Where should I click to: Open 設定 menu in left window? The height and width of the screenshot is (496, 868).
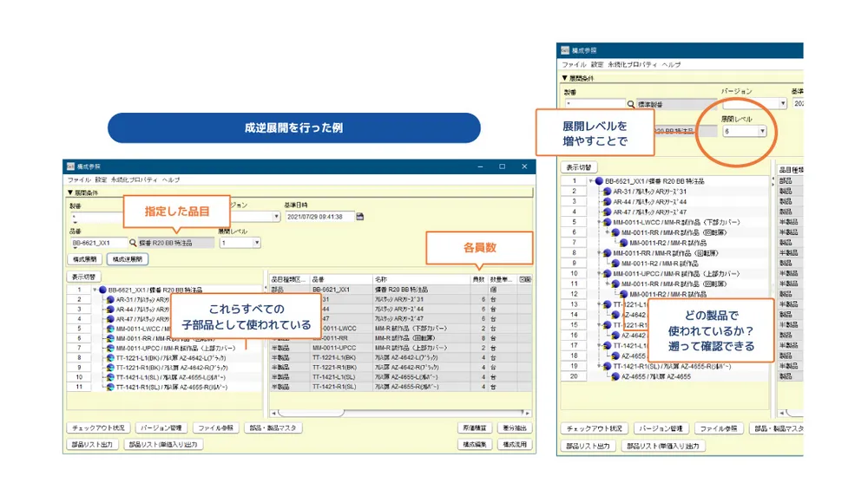pyautogui.click(x=101, y=180)
